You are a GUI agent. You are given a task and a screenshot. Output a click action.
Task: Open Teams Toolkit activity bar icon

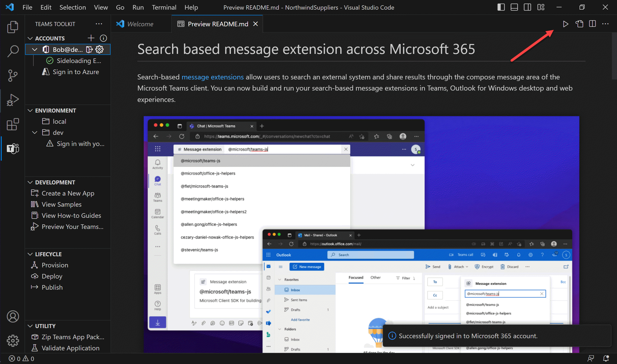click(13, 148)
